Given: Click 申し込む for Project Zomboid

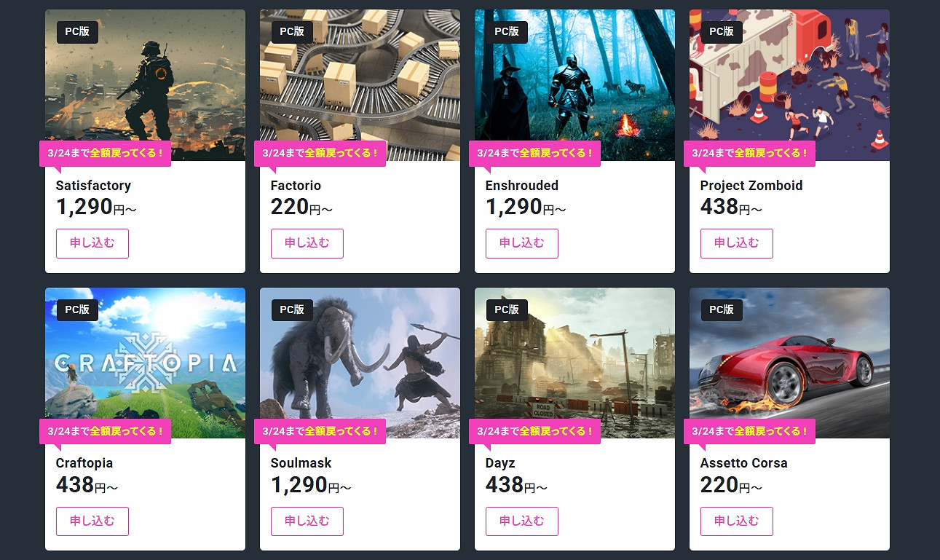Looking at the screenshot, I should click(736, 243).
